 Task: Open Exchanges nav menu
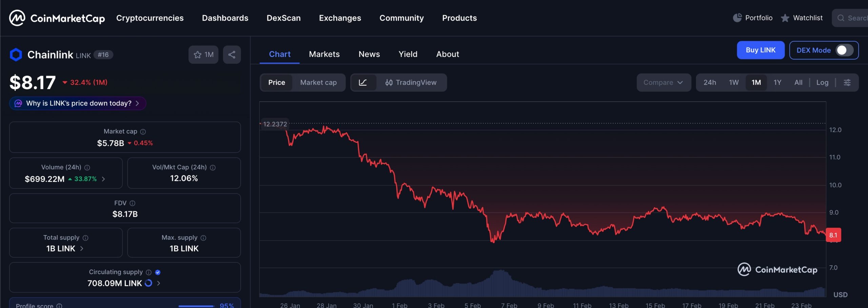coord(340,18)
